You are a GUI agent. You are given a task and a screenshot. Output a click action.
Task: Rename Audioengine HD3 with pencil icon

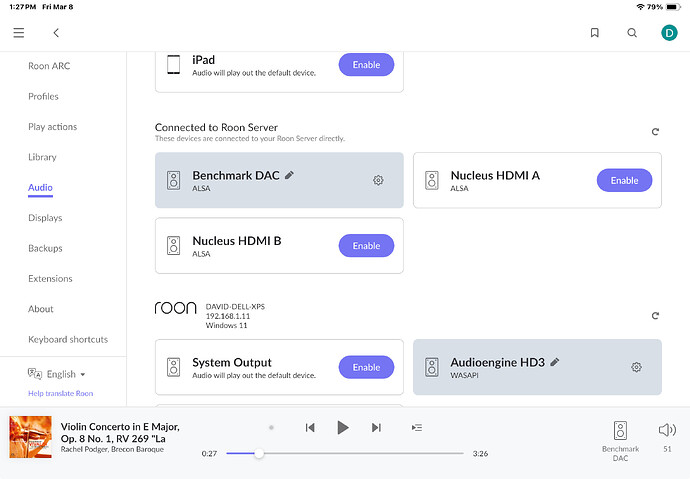554,362
